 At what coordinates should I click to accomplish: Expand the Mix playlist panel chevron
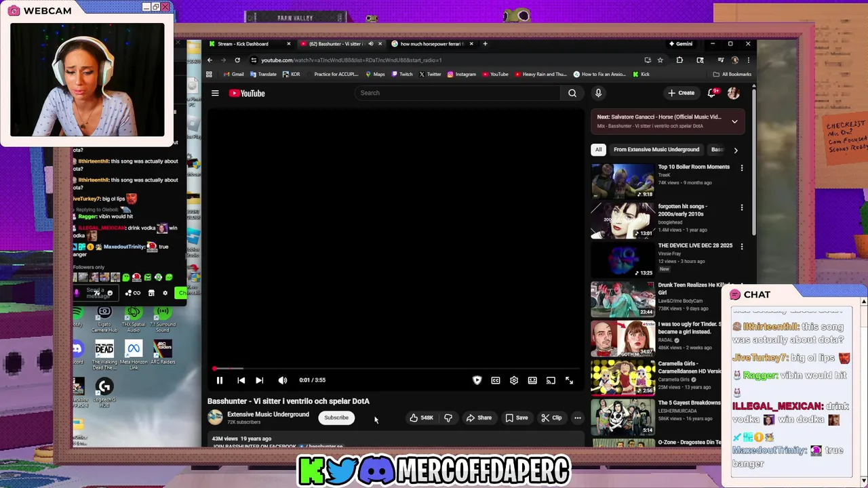click(734, 121)
